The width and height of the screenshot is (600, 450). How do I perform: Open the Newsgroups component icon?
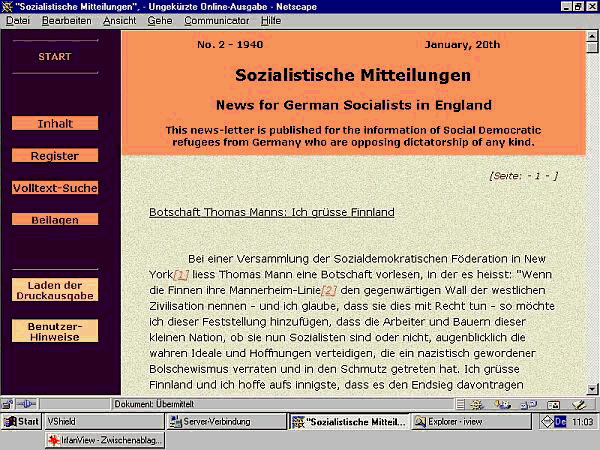tap(528, 404)
